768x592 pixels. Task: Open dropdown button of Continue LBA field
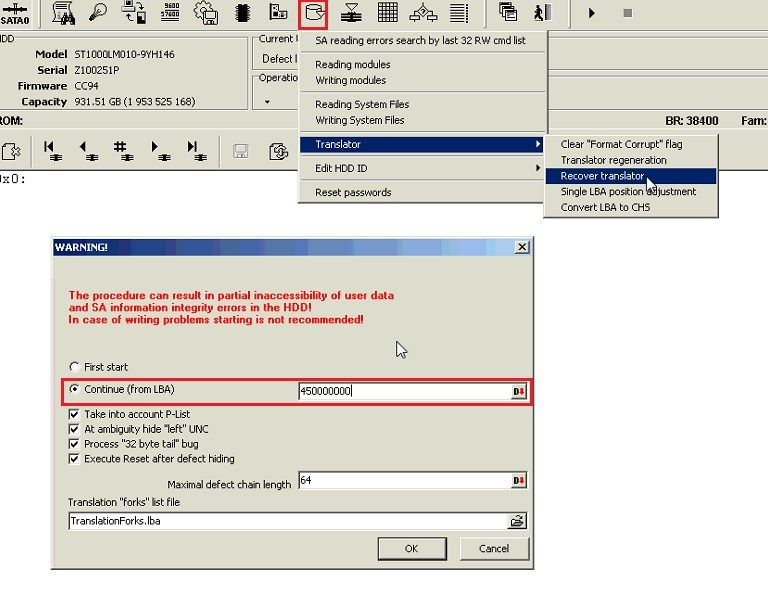(519, 391)
